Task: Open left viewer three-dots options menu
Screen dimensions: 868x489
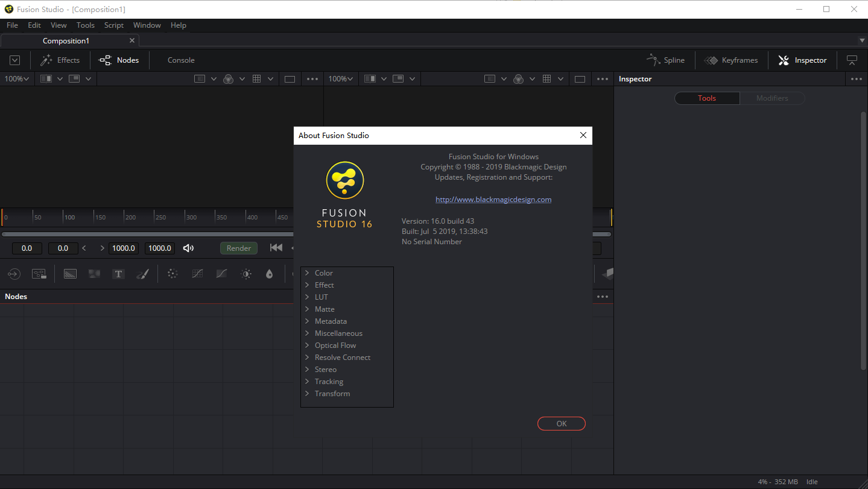Action: (312, 79)
